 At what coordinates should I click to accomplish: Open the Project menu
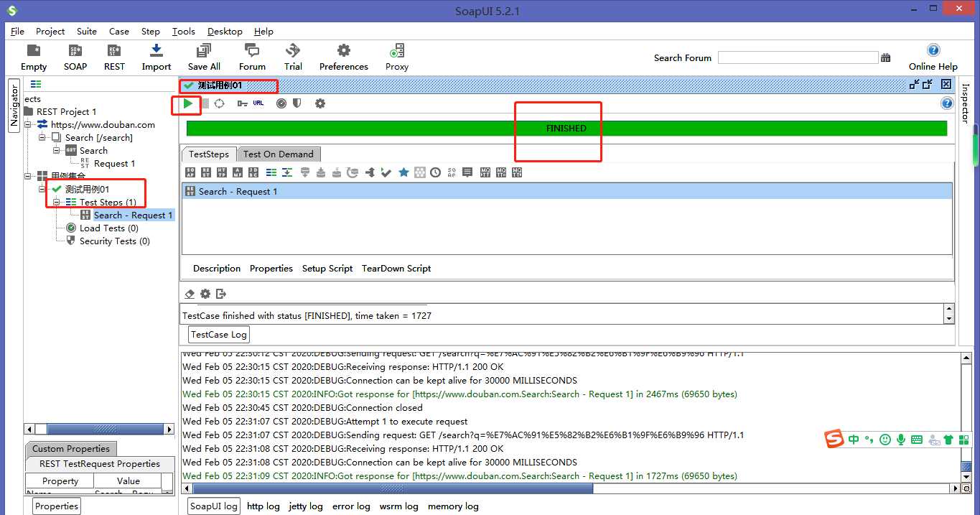pyautogui.click(x=50, y=31)
